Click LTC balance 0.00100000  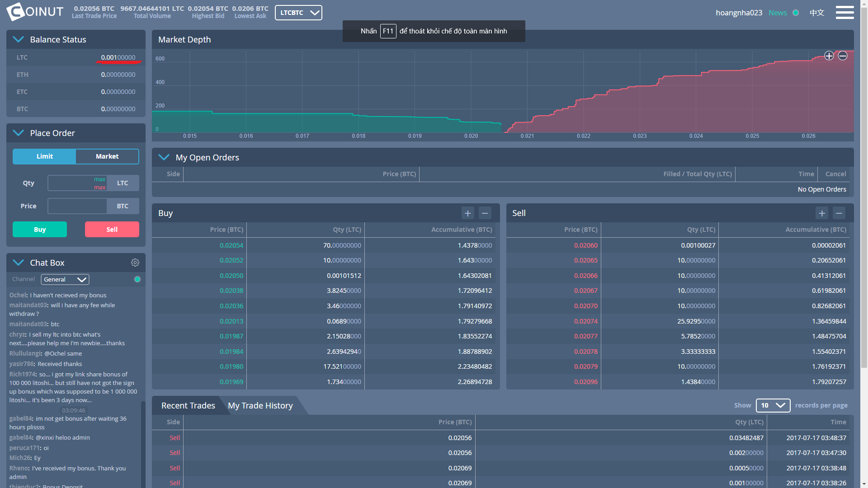(118, 57)
